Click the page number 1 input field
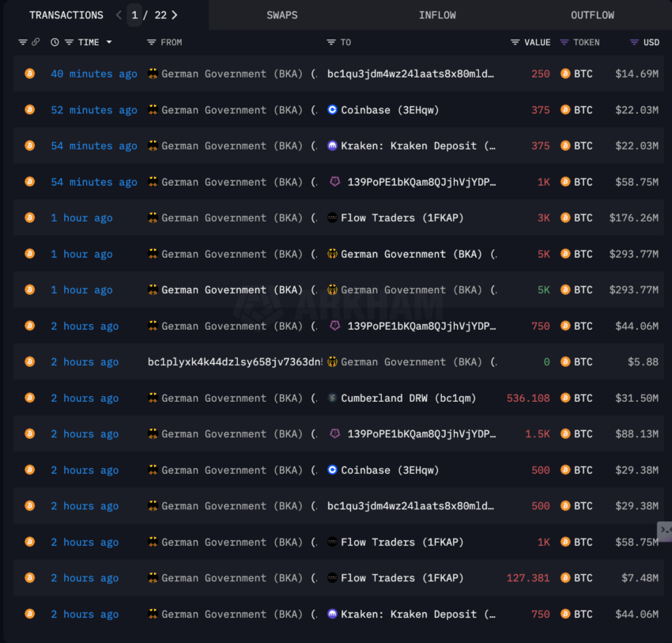 134,16
